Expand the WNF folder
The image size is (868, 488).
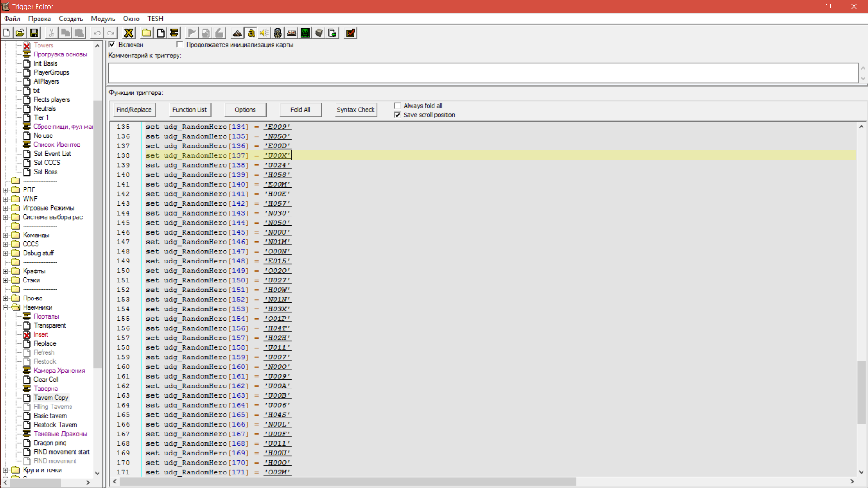pos(5,199)
